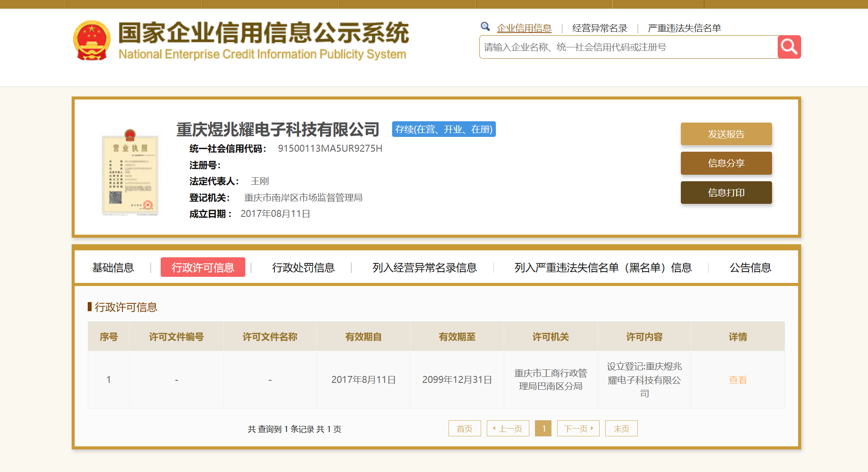
Task: Open the 列入经营异常名录信息 tab
Action: [x=425, y=267]
